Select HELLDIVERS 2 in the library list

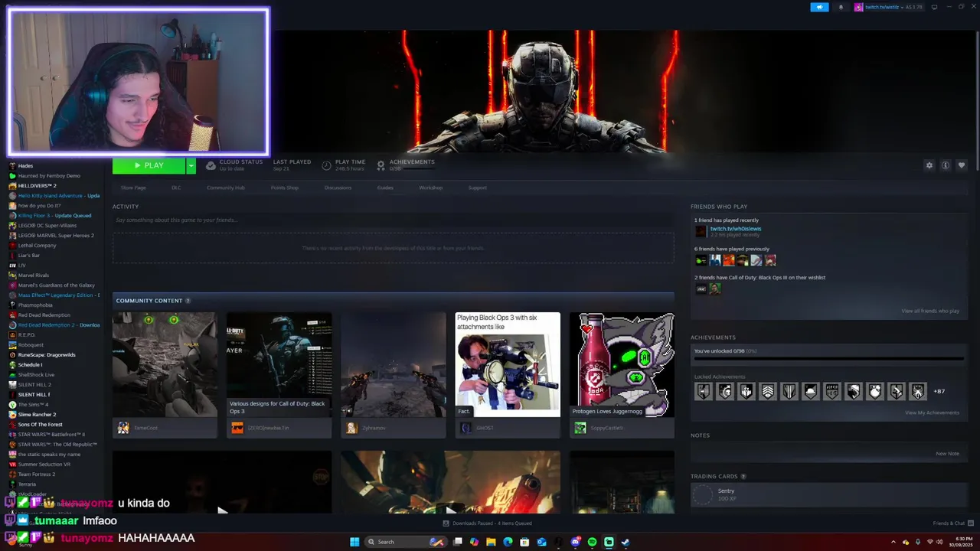click(x=37, y=186)
